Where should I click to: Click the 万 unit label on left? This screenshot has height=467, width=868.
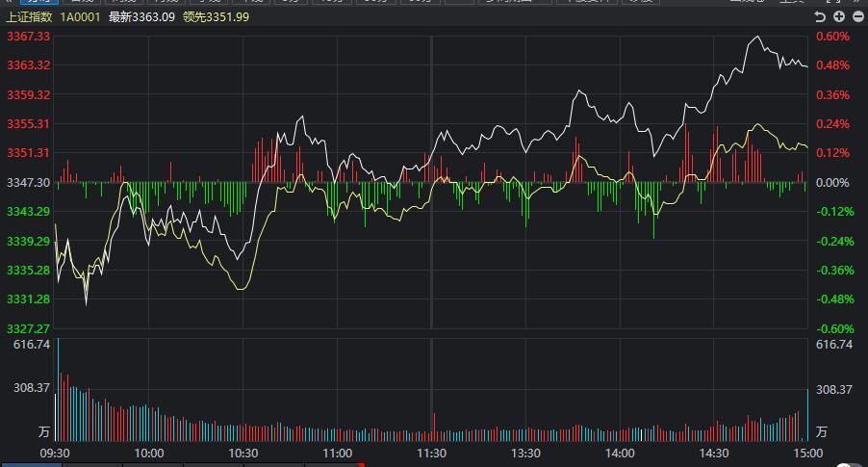(43, 431)
